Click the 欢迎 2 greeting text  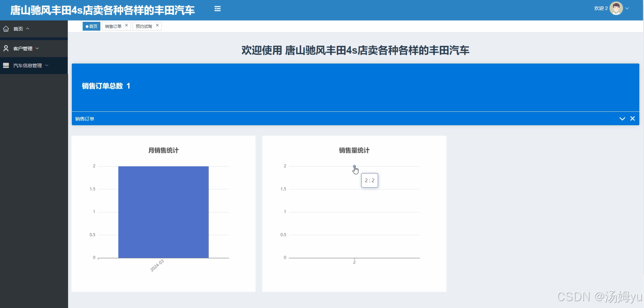click(x=601, y=8)
